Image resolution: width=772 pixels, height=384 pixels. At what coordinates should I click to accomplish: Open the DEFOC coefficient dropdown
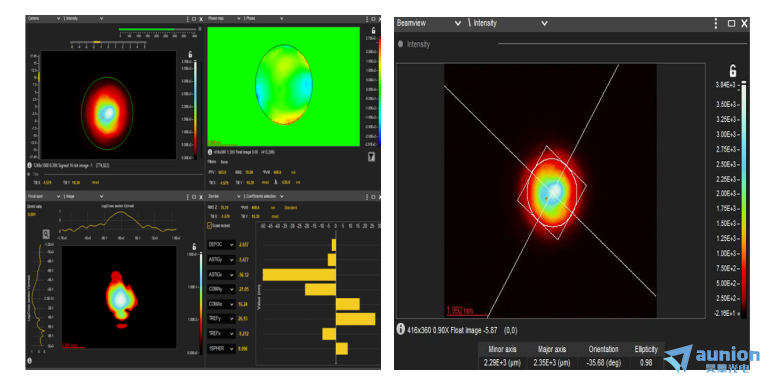coord(222,244)
